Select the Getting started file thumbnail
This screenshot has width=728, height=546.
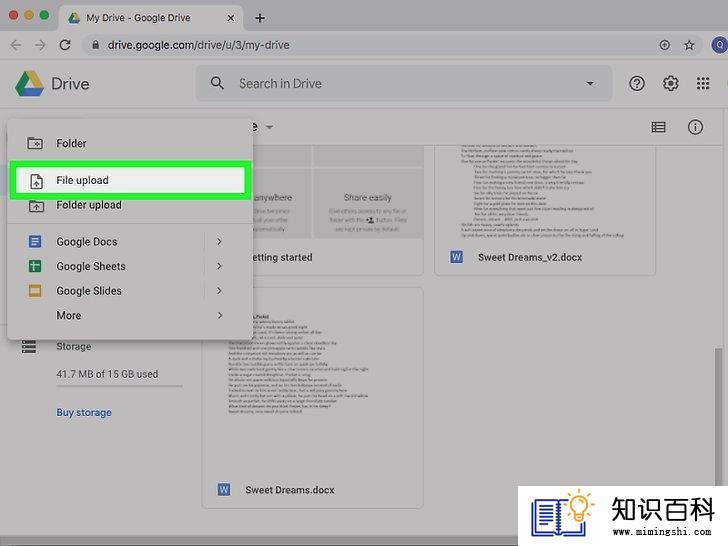click(338, 192)
